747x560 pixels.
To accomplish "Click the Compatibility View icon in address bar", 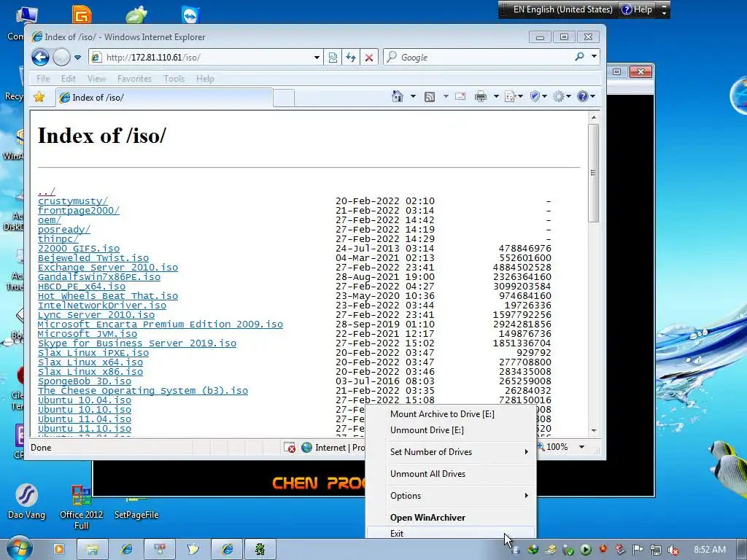I will click(x=333, y=58).
